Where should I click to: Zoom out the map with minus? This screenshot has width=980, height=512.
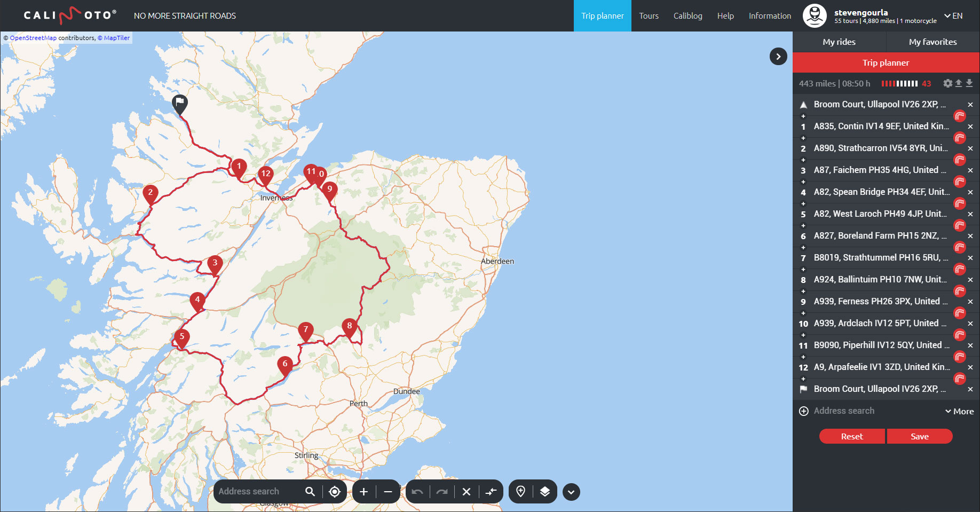click(x=388, y=492)
